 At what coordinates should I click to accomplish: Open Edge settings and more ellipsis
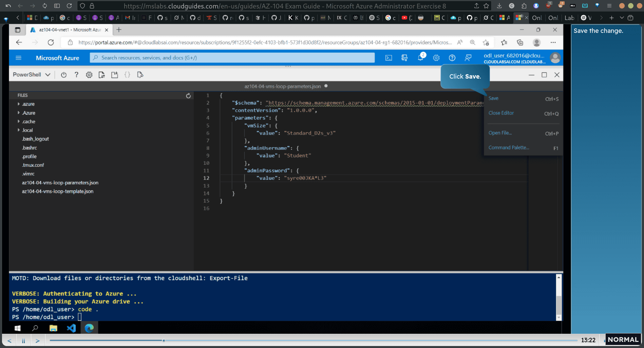553,42
